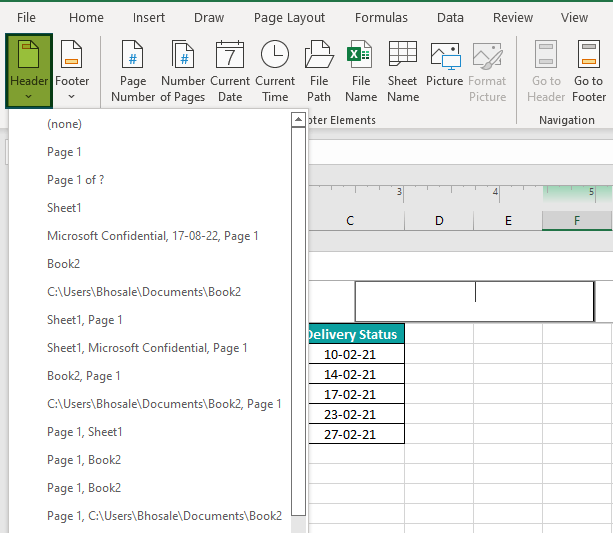Select the cell containing 27-02-21
Image resolution: width=613 pixels, height=533 pixels.
[x=356, y=434]
